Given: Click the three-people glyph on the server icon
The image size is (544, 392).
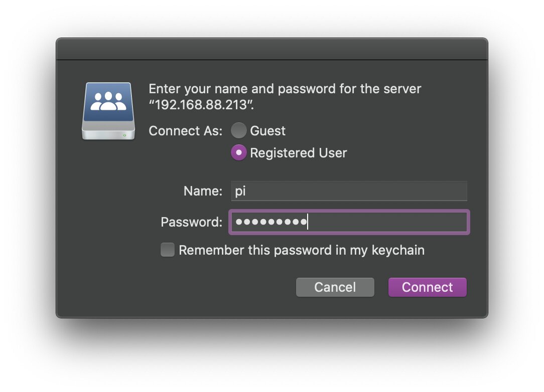Looking at the screenshot, I should [108, 101].
